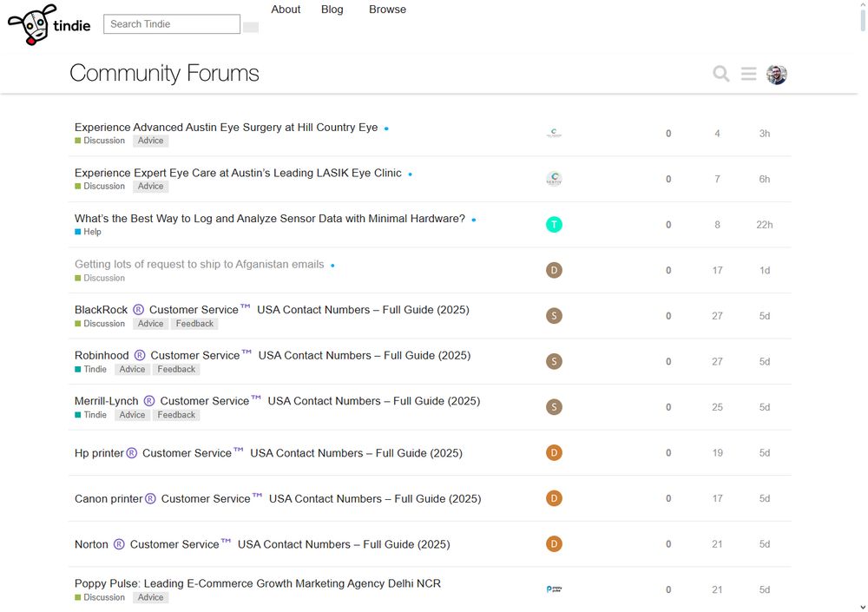The height and width of the screenshot is (612, 868).
Task: Open Hp printer Customer Service topic
Action: tap(268, 453)
